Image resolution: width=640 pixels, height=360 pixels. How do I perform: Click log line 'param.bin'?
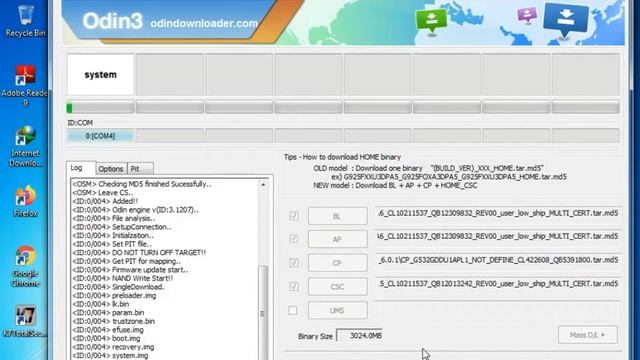(108, 313)
